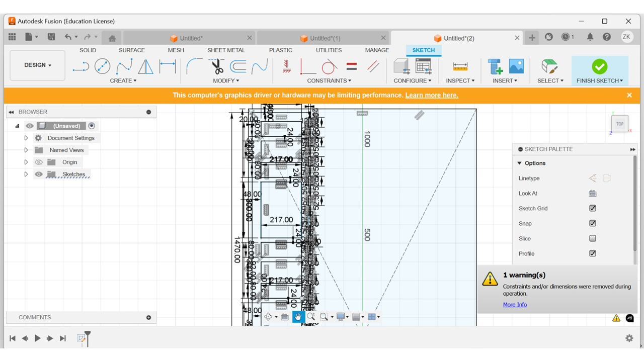Collapse the Options section in Sketch Palette
This screenshot has height=362, width=644.
point(520,163)
